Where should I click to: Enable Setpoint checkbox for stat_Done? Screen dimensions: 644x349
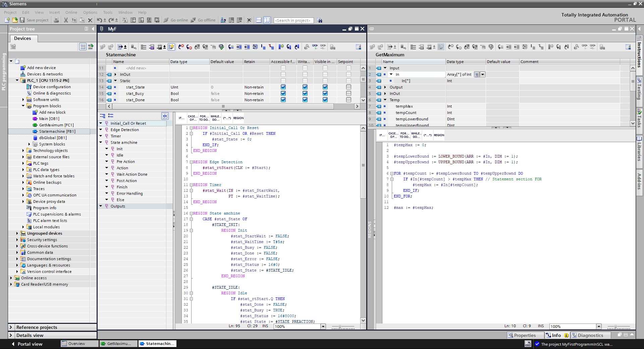click(x=348, y=100)
